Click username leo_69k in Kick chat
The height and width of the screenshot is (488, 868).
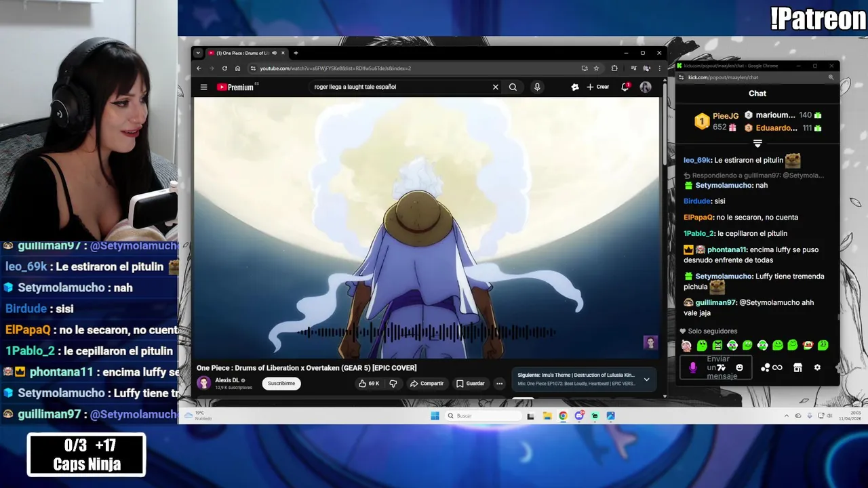(x=697, y=160)
